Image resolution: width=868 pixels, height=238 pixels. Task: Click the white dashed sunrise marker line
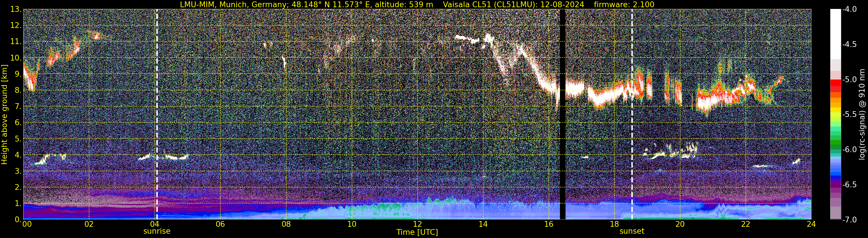tap(157, 114)
